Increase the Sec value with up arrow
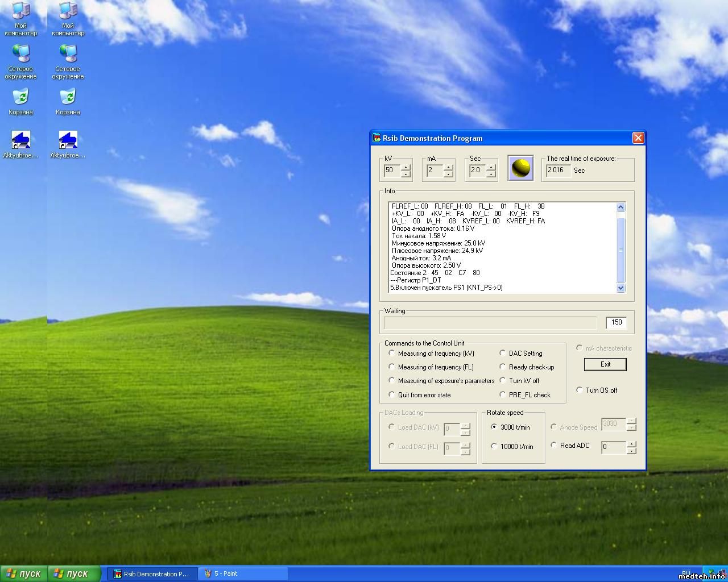The image size is (728, 582). [x=491, y=167]
